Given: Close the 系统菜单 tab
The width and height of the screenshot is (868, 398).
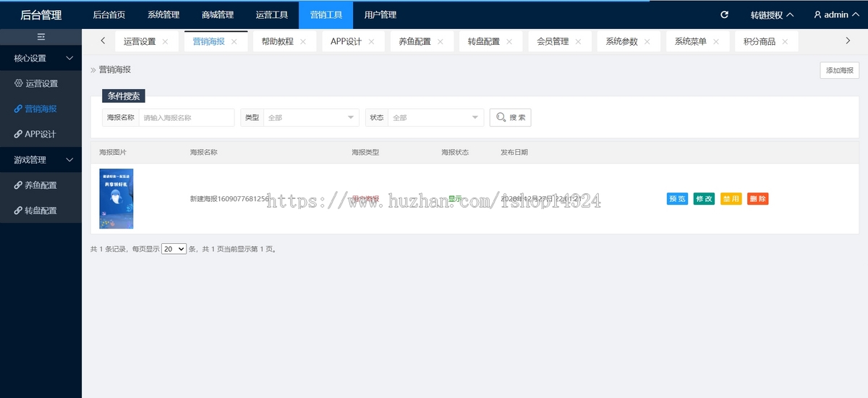Looking at the screenshot, I should [716, 42].
